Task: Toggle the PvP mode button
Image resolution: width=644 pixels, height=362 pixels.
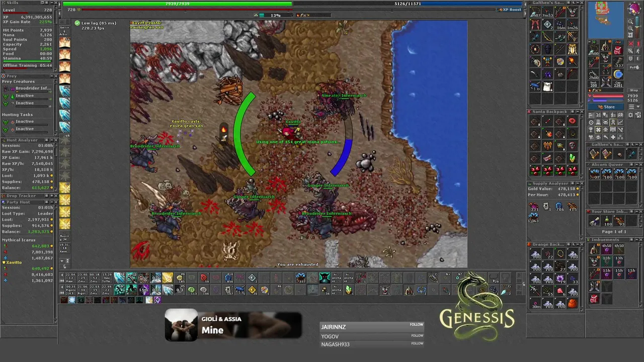Action: click(x=634, y=67)
